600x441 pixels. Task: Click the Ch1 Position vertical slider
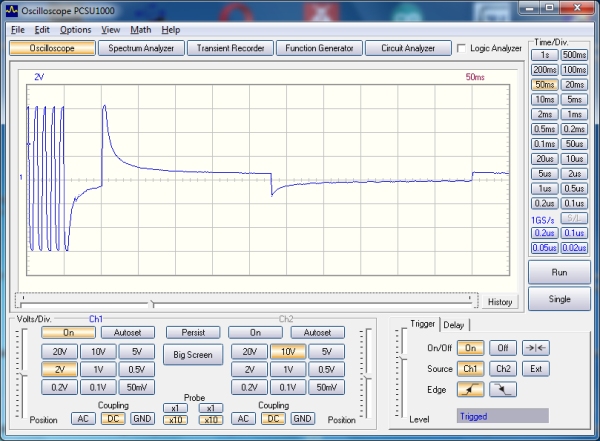23,370
